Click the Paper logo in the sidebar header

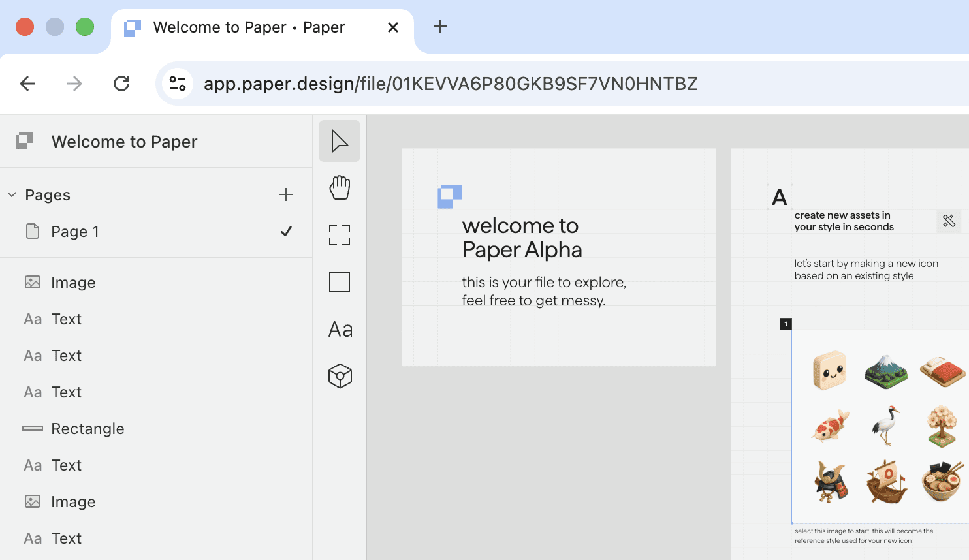click(25, 141)
